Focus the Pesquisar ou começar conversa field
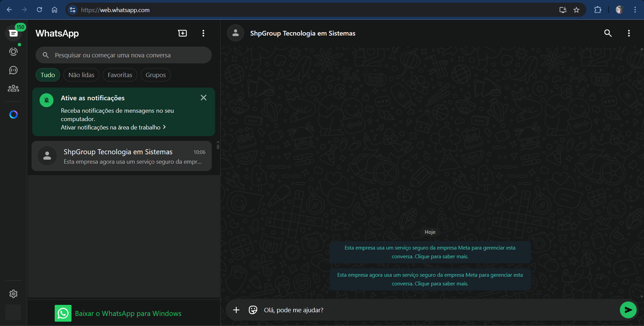Viewport: 644px width, 326px height. 128,55
